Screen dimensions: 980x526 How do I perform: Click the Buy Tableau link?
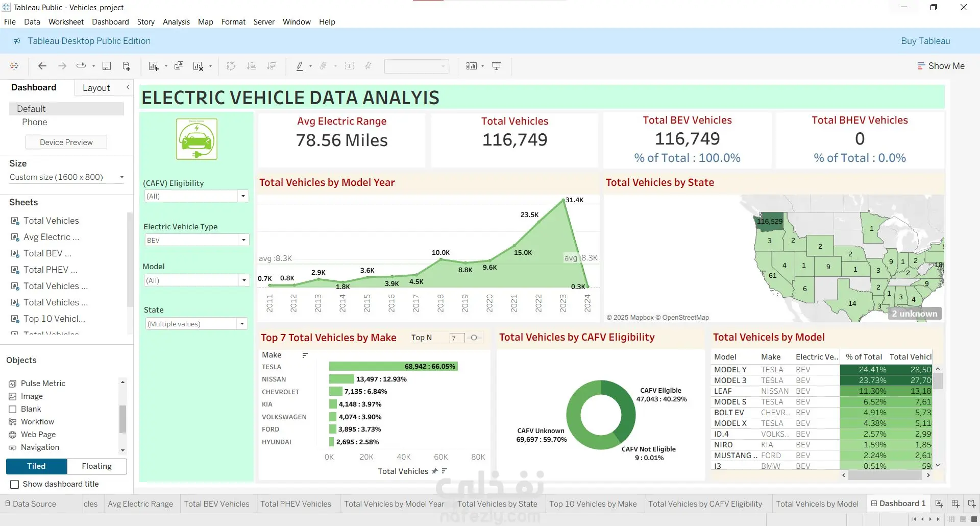(925, 41)
